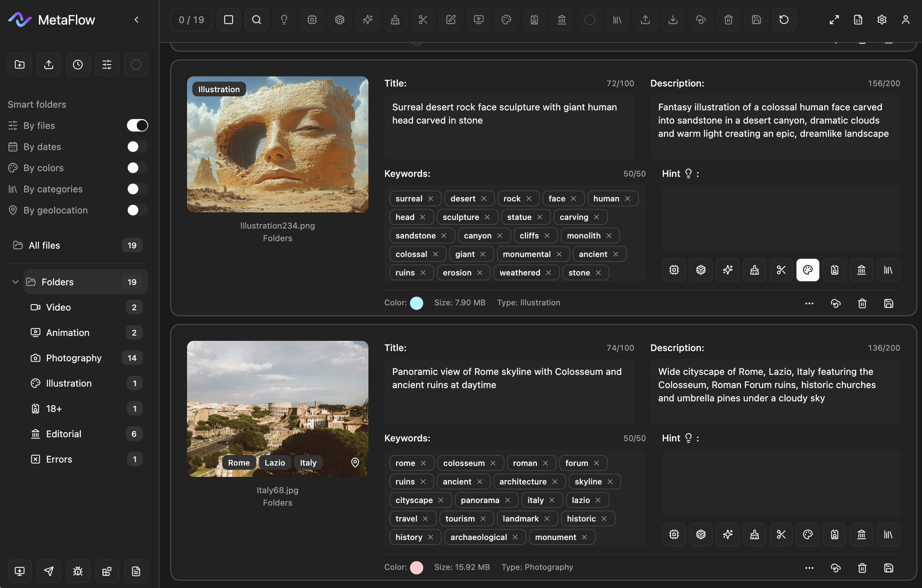Click the search icon in top toolbar
922x588 pixels.
(256, 20)
